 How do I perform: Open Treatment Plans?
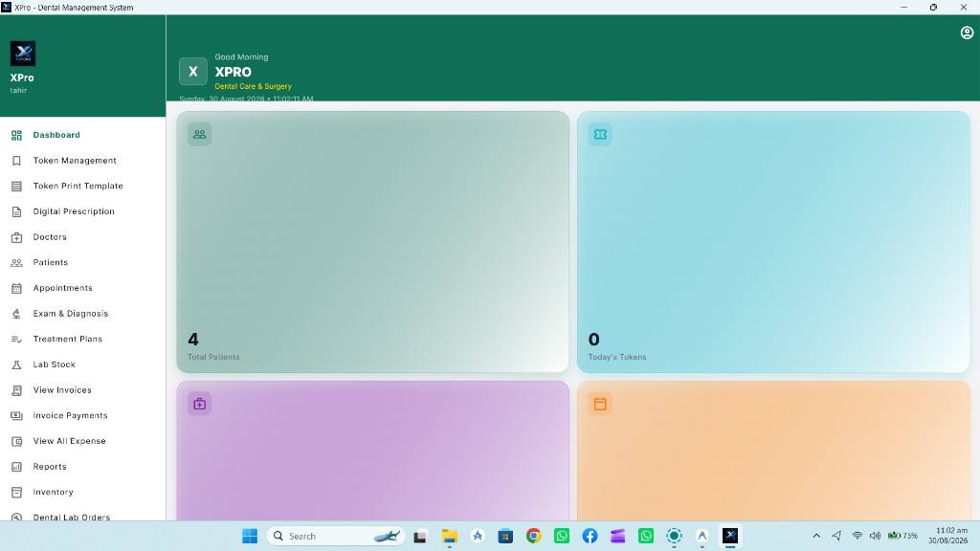(82, 340)
